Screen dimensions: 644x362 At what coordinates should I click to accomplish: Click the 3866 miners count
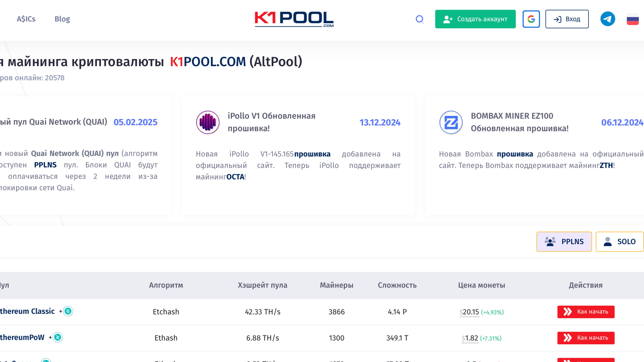pos(337,312)
